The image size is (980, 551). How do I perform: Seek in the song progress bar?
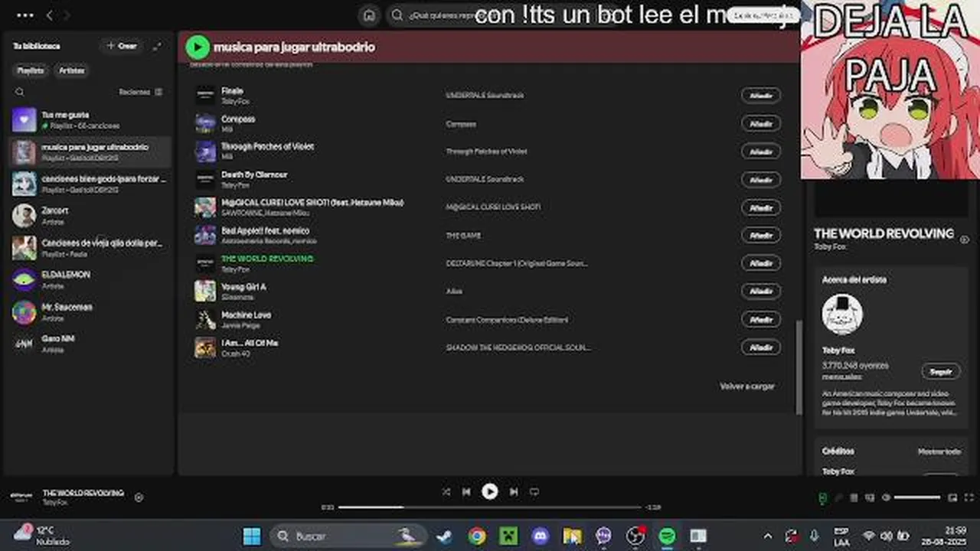(x=490, y=507)
